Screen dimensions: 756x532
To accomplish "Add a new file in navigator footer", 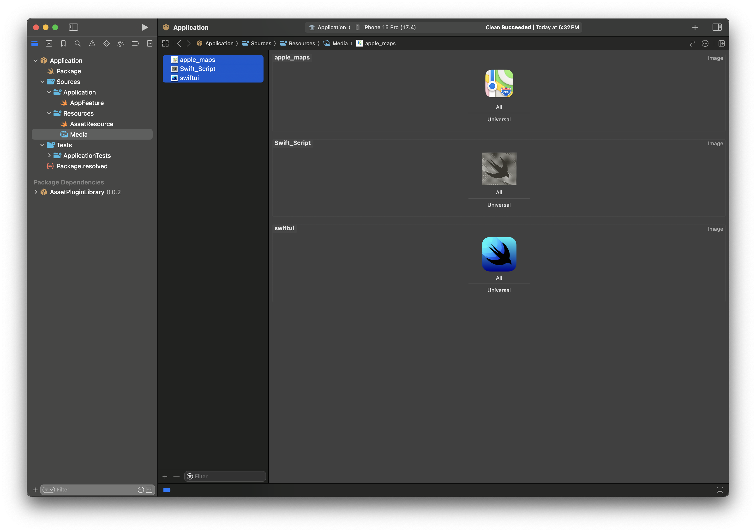I will pos(35,490).
